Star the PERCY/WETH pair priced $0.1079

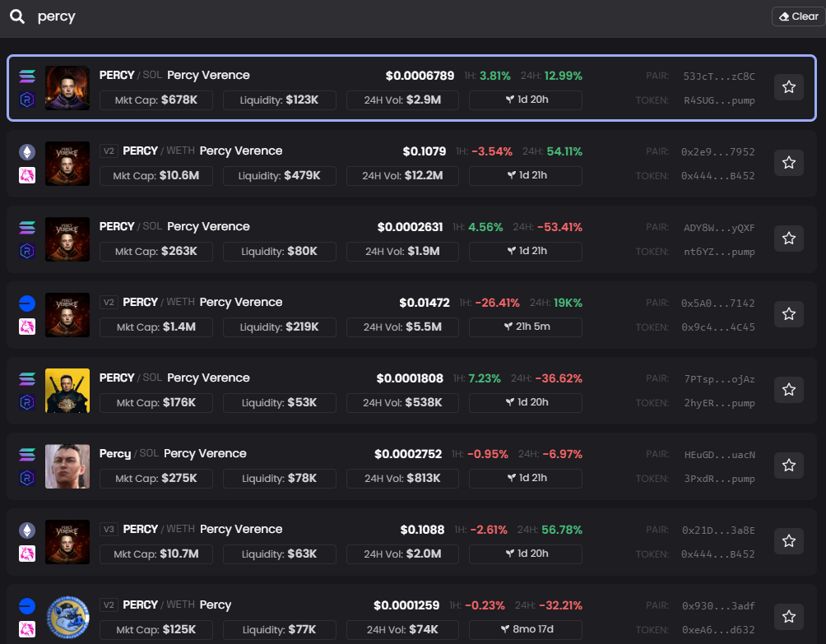click(788, 163)
